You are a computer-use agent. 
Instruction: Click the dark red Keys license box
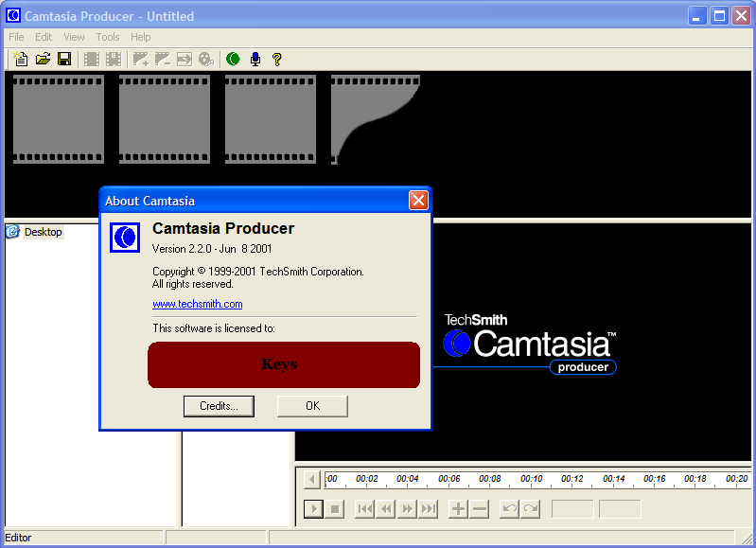[x=284, y=364]
